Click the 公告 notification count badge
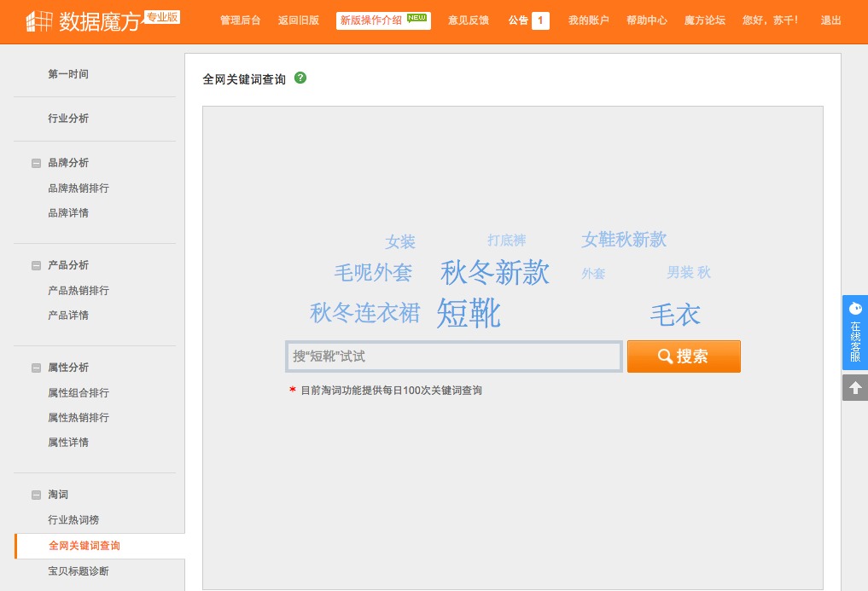This screenshot has width=868, height=591. 540,20
